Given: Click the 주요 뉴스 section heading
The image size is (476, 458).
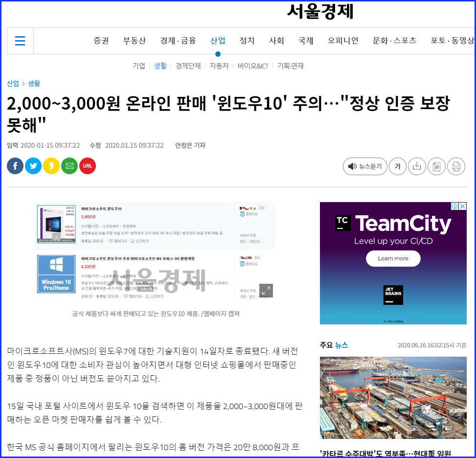Looking at the screenshot, I should coord(334,345).
